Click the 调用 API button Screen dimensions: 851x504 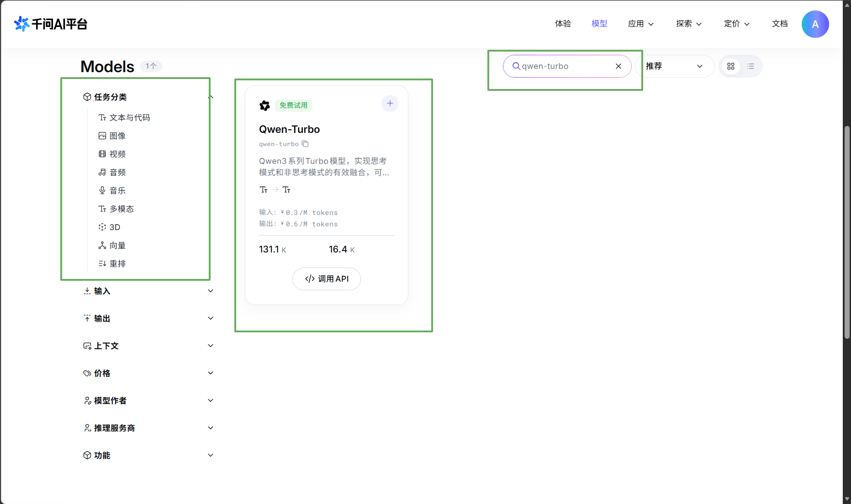327,279
